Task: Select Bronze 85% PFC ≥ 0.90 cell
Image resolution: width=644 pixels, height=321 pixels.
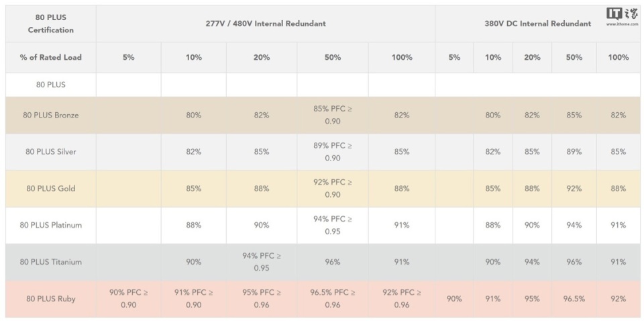Action: (333, 115)
